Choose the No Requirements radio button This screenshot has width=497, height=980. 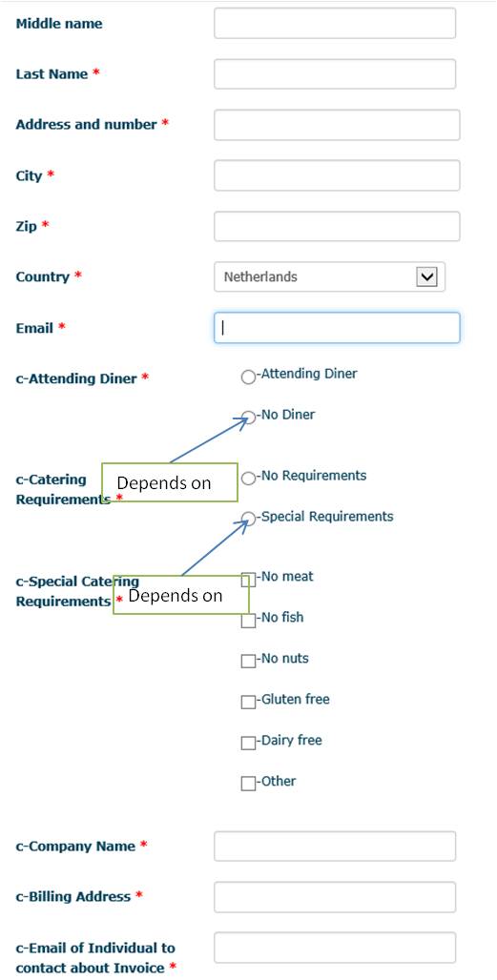click(248, 479)
